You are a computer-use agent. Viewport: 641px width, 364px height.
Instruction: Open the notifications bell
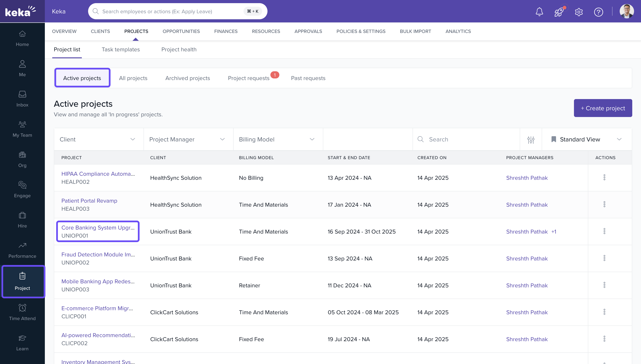tap(539, 12)
